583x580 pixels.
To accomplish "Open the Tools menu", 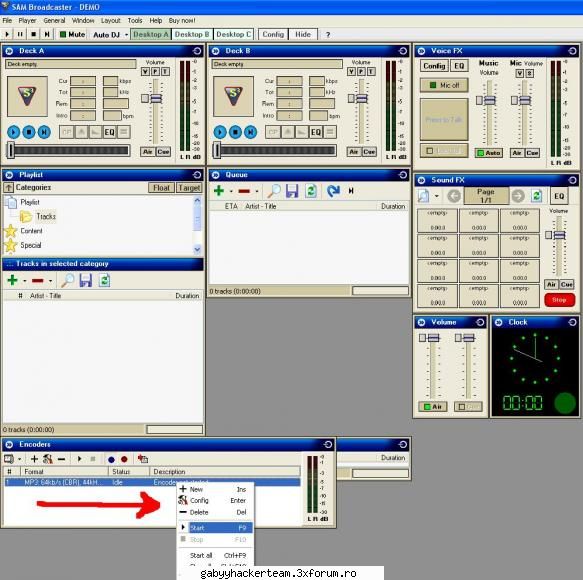I will (135, 20).
